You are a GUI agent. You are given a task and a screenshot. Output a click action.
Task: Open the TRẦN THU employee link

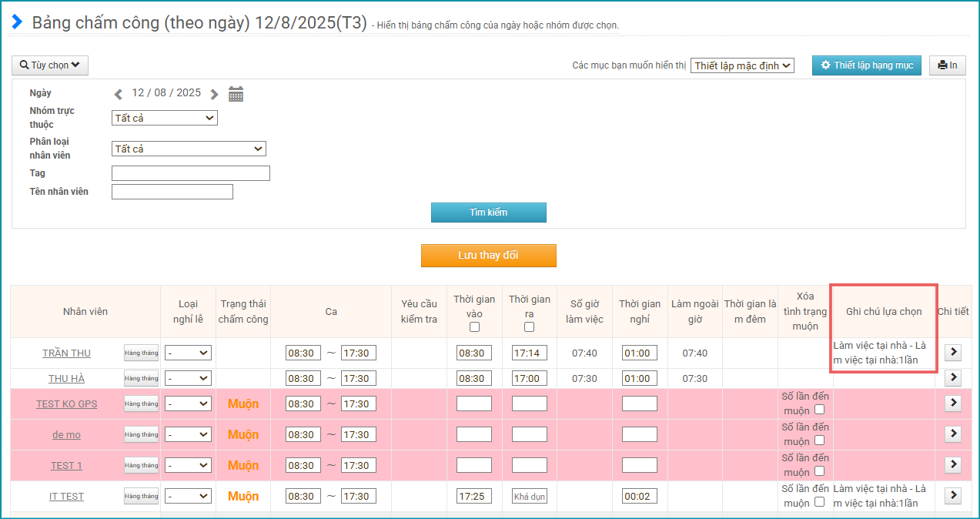(x=66, y=353)
